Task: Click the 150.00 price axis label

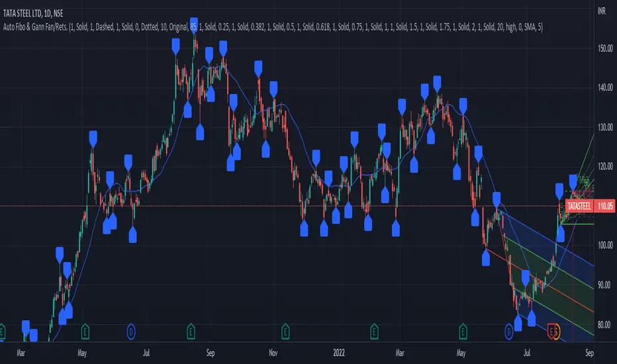Action: 605,48
